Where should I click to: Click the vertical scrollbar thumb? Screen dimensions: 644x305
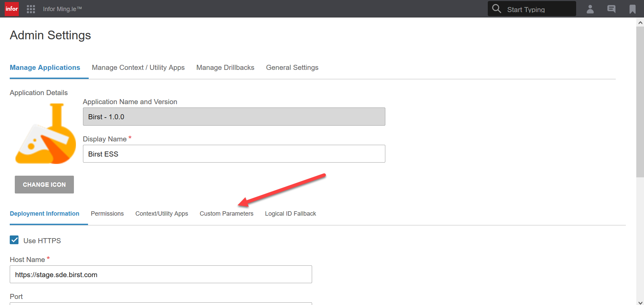pyautogui.click(x=640, y=102)
